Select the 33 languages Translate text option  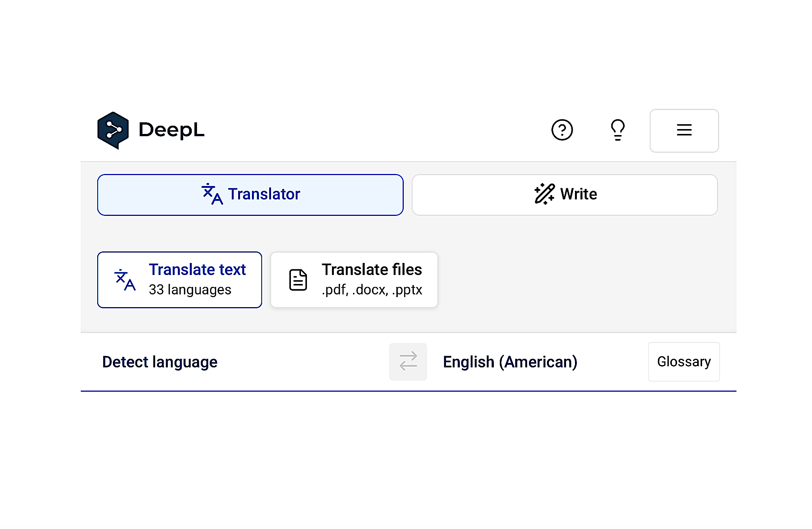pyautogui.click(x=179, y=279)
